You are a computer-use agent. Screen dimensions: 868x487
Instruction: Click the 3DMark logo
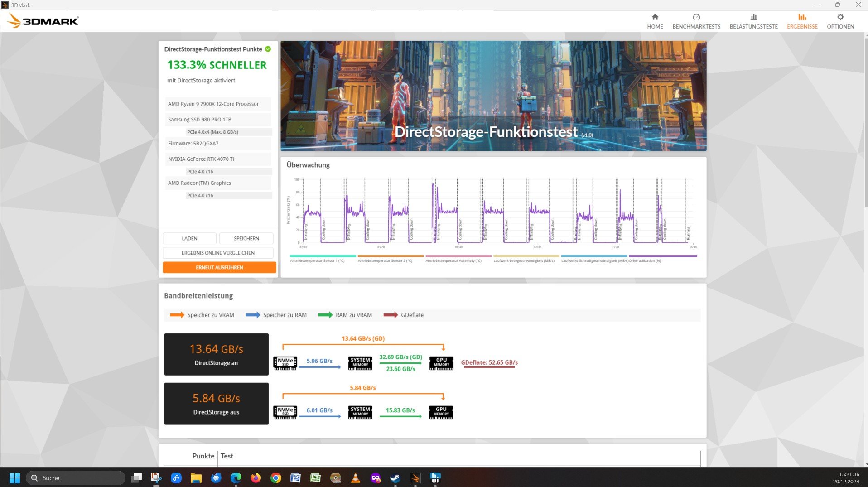click(43, 21)
